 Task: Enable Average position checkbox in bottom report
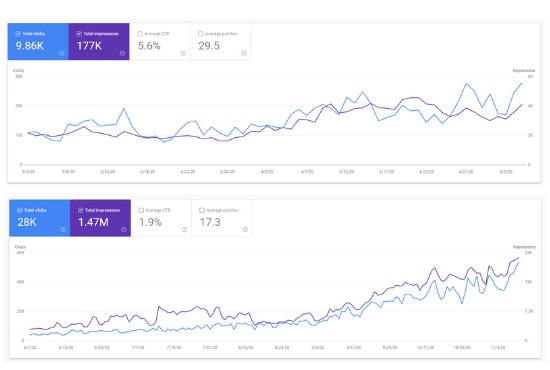click(x=202, y=210)
